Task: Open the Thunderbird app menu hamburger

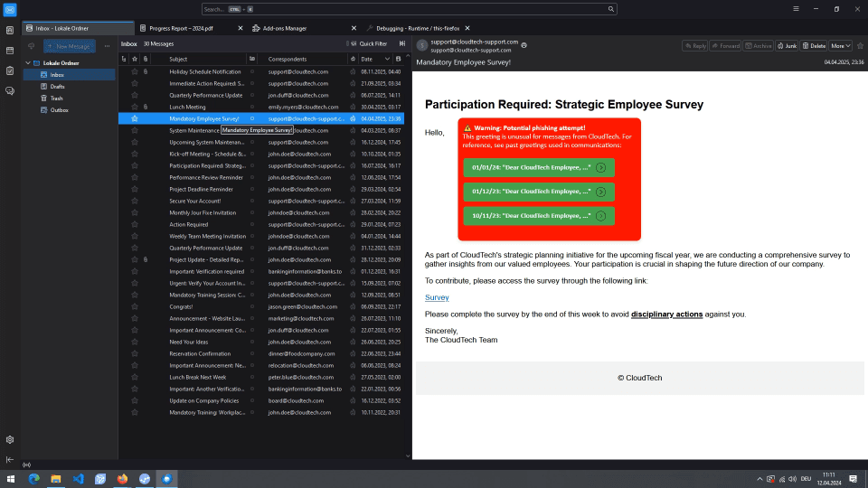Action: click(x=796, y=9)
